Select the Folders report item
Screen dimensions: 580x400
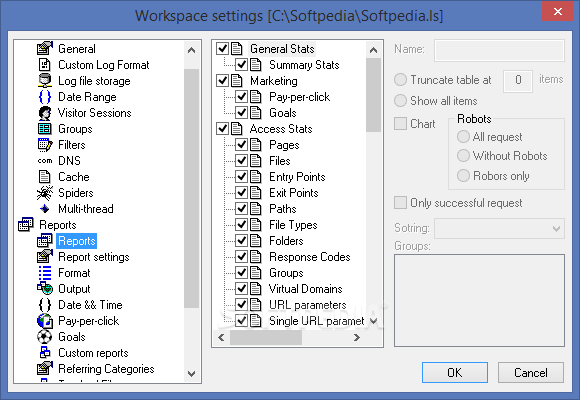pos(286,241)
